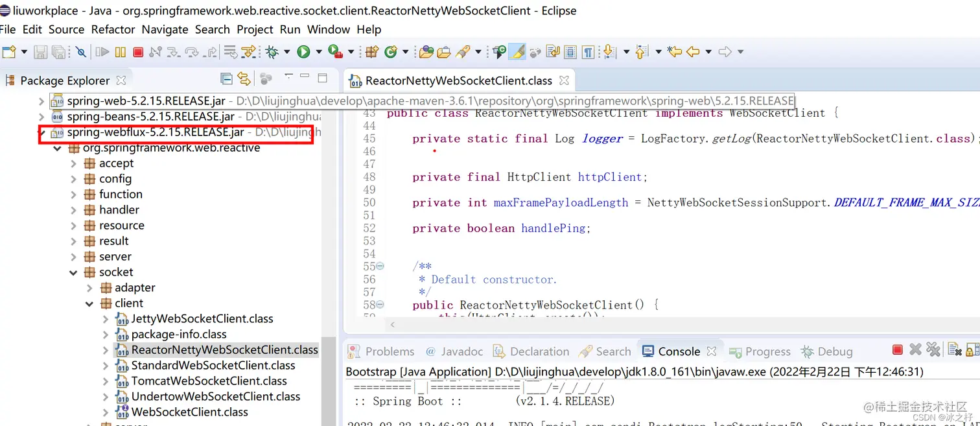Click the Step Return icon
Viewport: 980px width, 426px height.
209,52
